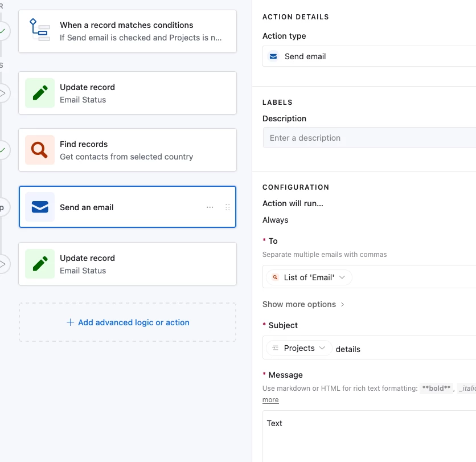
Task: Click the envelope icon on Send an email step
Action: coord(40,207)
